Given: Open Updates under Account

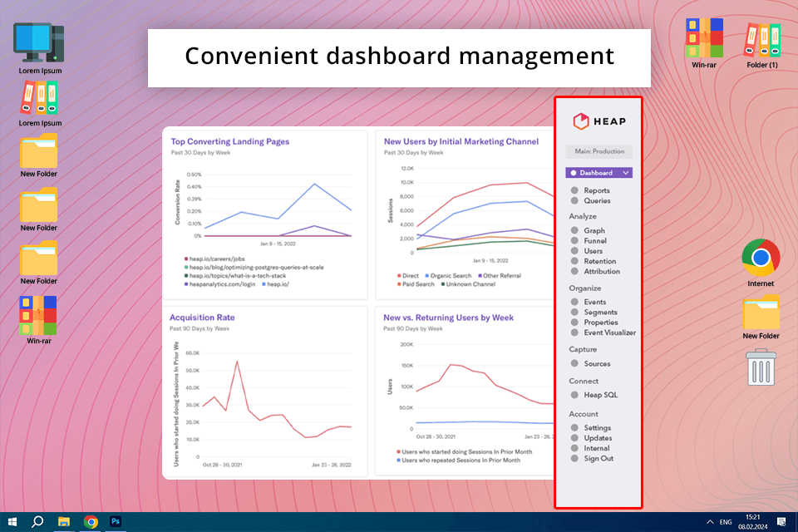Looking at the screenshot, I should pyautogui.click(x=598, y=438).
